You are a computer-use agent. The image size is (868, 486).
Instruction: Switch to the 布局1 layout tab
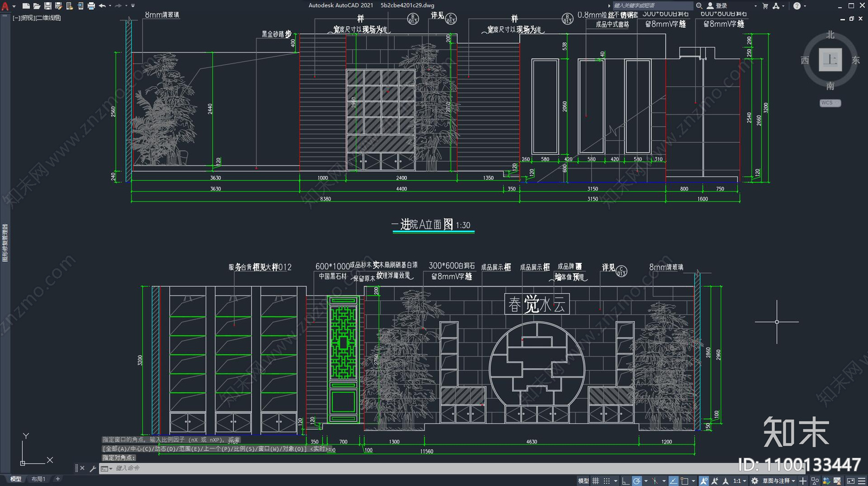pos(38,479)
